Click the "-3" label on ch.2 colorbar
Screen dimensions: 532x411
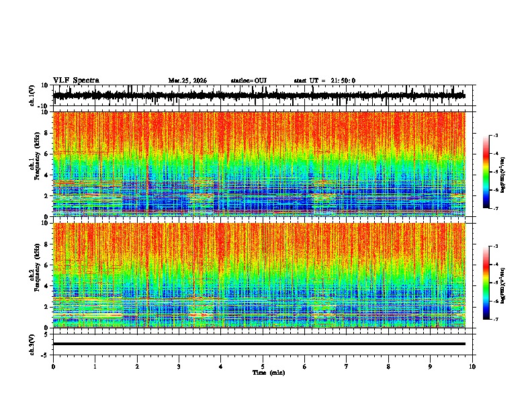click(x=495, y=246)
